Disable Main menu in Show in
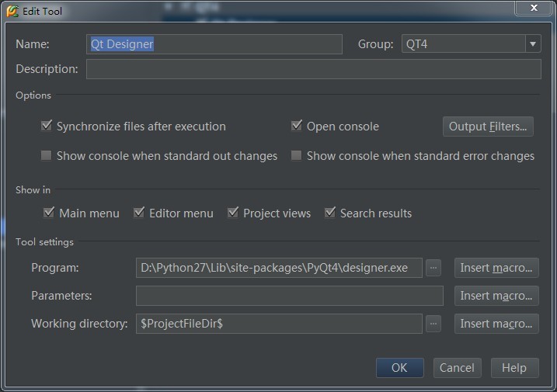 coord(50,213)
